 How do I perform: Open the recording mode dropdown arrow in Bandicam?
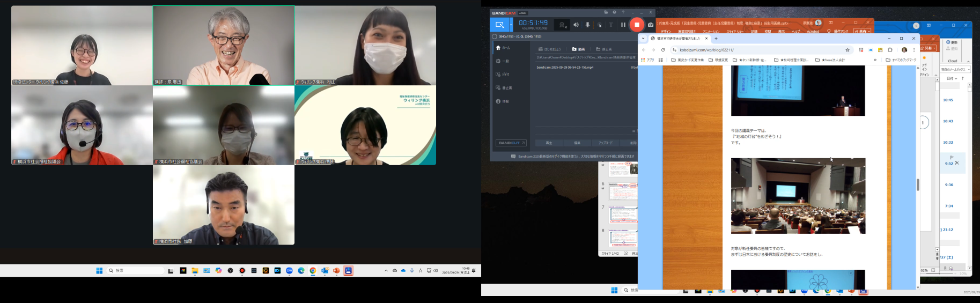[511, 25]
